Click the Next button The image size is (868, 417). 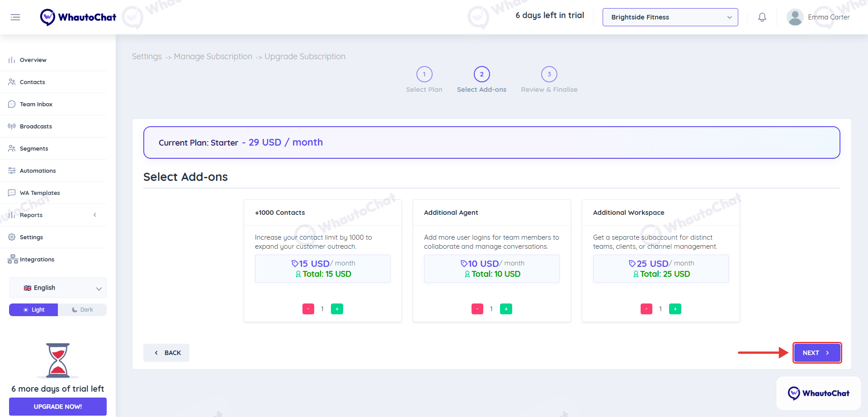(x=817, y=353)
